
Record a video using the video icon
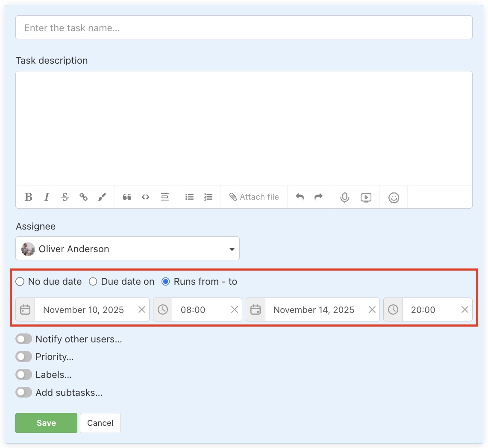[366, 197]
